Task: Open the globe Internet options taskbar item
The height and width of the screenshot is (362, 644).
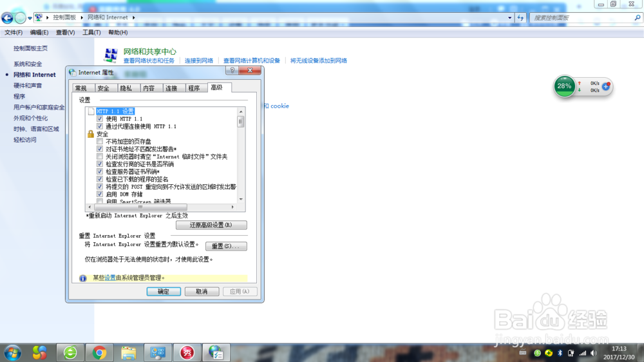Action: click(216, 352)
